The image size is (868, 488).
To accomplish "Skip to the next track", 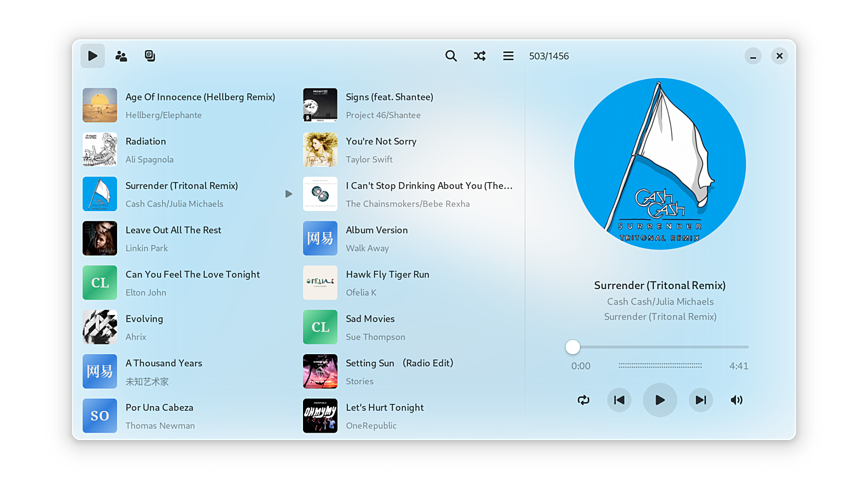I will pyautogui.click(x=701, y=400).
